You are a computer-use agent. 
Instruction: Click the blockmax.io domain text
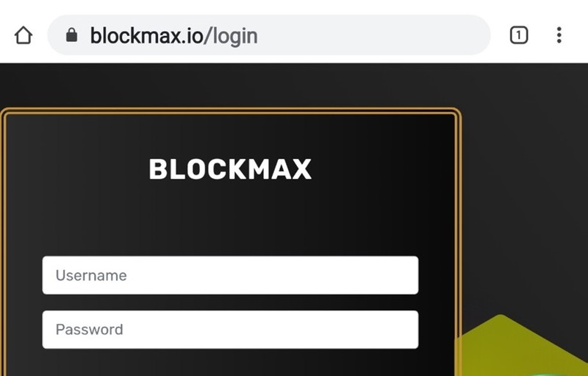pos(146,36)
